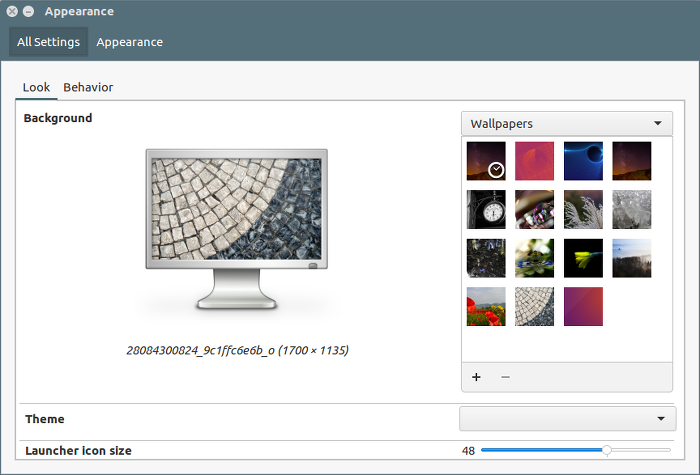Pick the foggy forest hills wallpaper
Viewport: 700px width, 475px height.
pos(632,258)
